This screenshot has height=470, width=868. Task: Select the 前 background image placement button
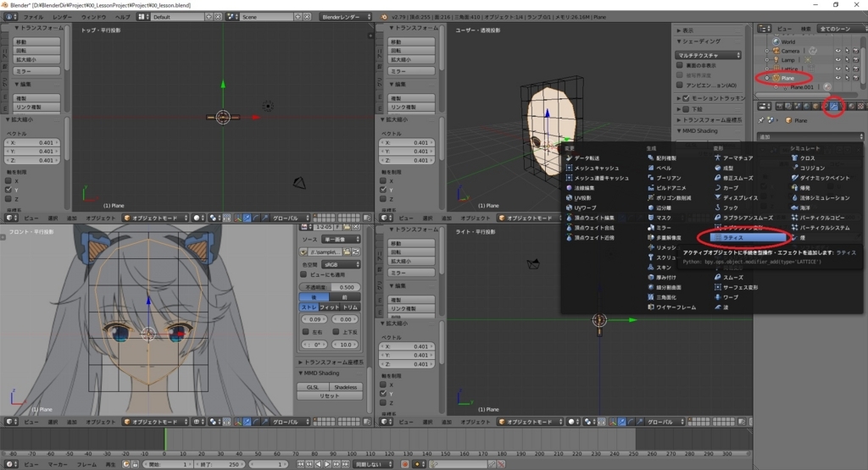tap(345, 297)
